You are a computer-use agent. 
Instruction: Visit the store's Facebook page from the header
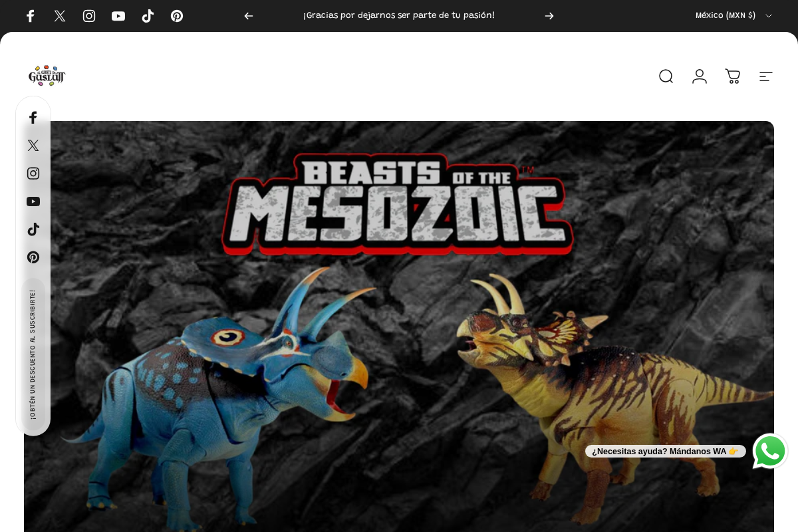click(31, 16)
